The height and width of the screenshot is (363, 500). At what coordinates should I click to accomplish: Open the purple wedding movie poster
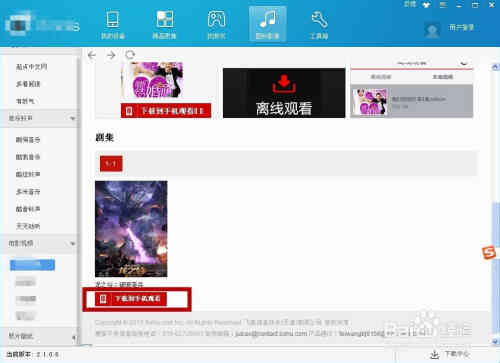(x=152, y=80)
